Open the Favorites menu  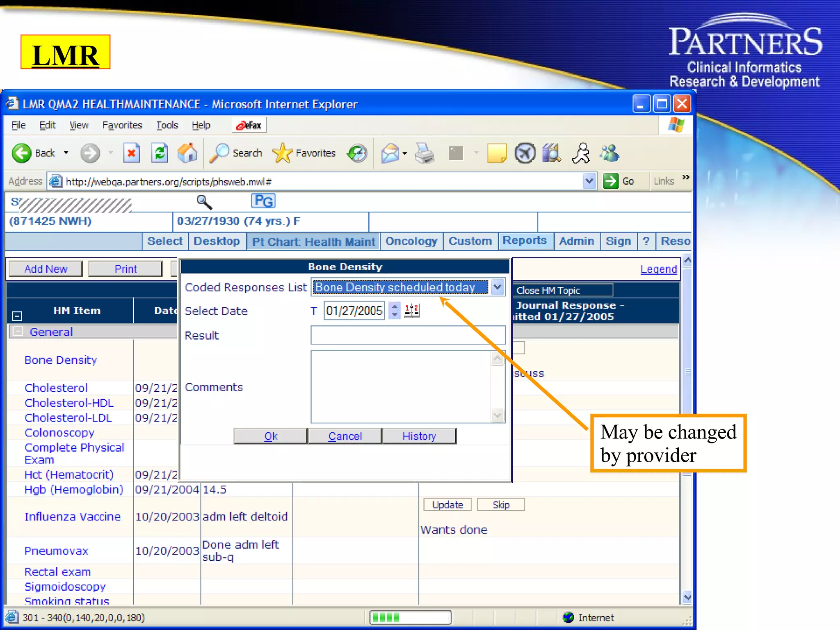click(x=122, y=125)
